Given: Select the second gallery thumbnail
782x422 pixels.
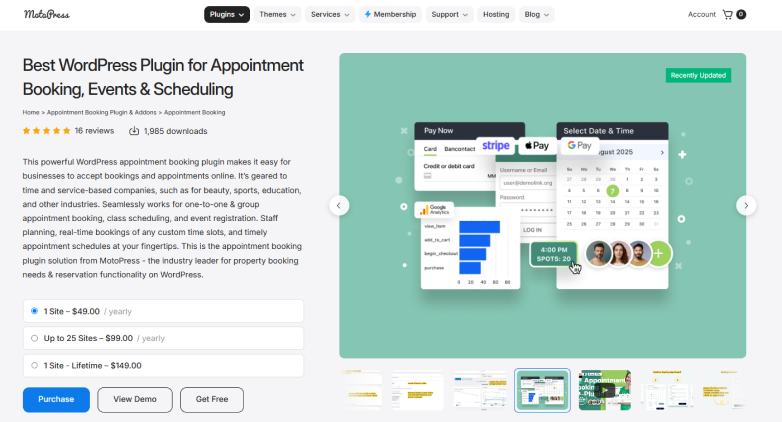Looking at the screenshot, I should [x=417, y=390].
